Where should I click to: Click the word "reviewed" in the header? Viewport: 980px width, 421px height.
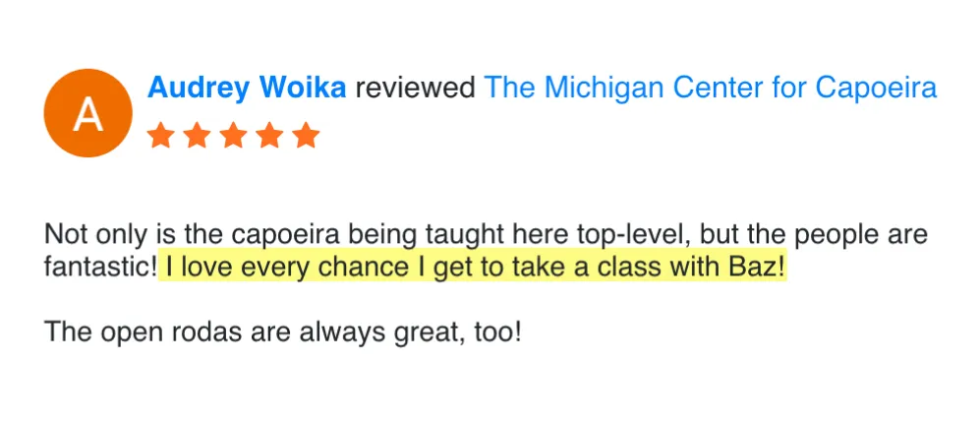(415, 88)
